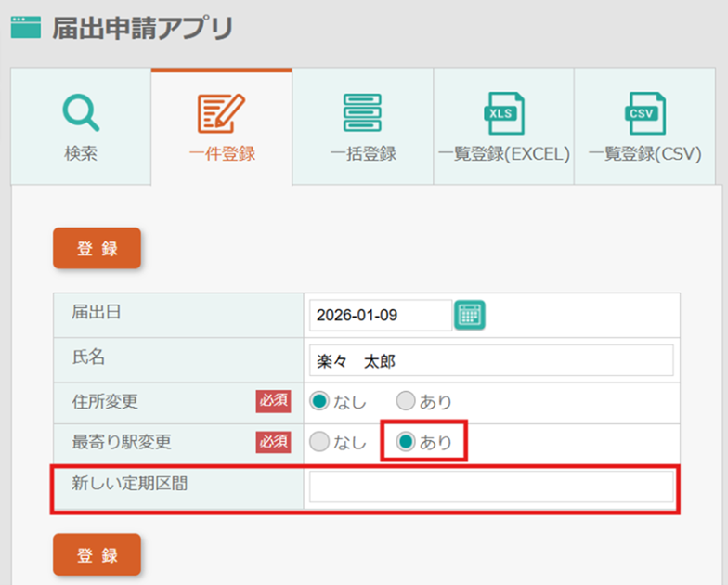Switch to the 一覧登録(CSV) tab label
728x585 pixels.
coord(644,154)
